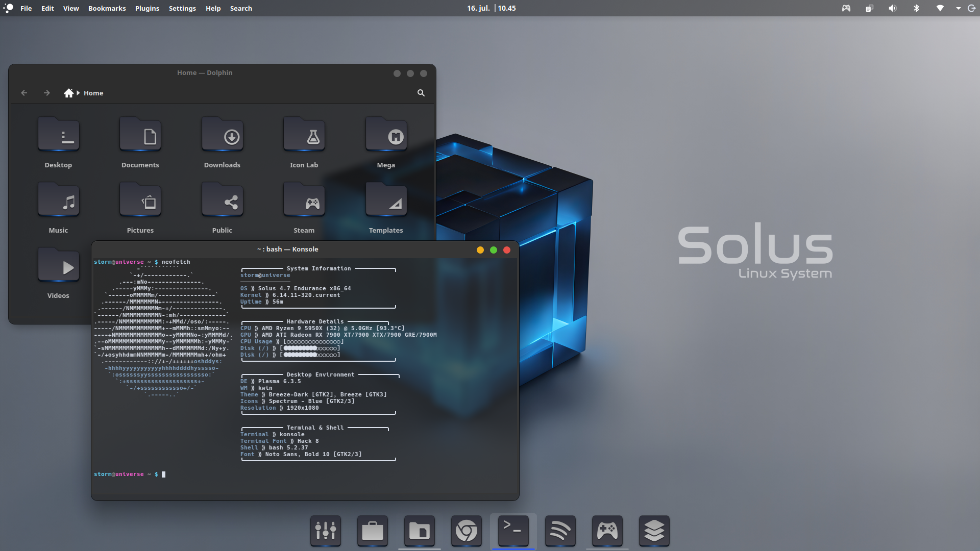Click the Konsole title bar text
Viewport: 980px width, 551px height.
288,249
